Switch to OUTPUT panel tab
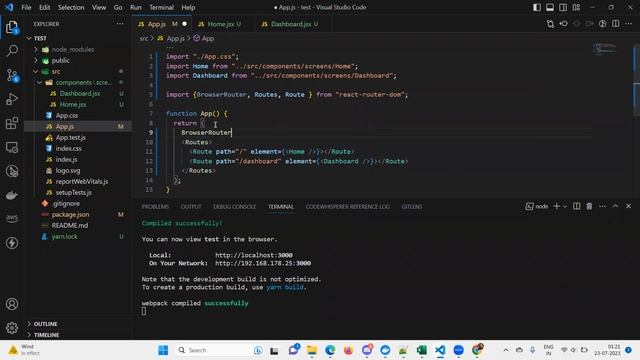Screen dimensions: 640x360 191,207
